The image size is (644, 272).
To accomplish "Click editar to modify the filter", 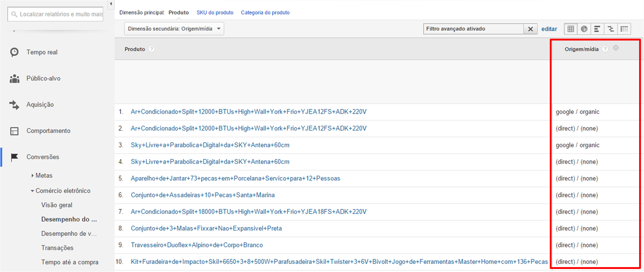I will 549,29.
